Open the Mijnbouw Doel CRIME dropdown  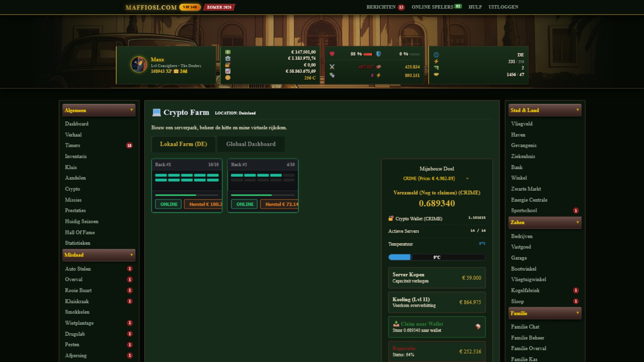point(436,178)
